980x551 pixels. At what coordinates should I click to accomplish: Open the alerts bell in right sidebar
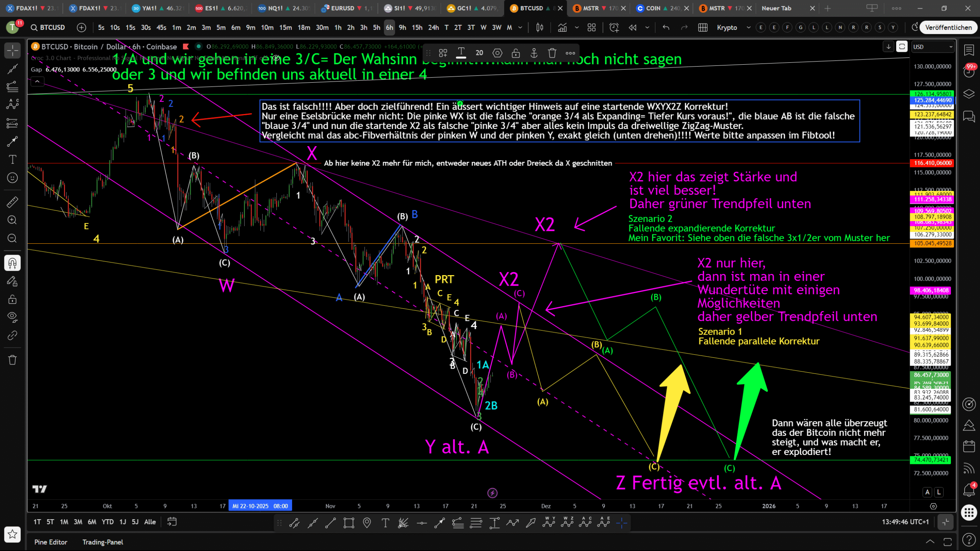click(969, 490)
